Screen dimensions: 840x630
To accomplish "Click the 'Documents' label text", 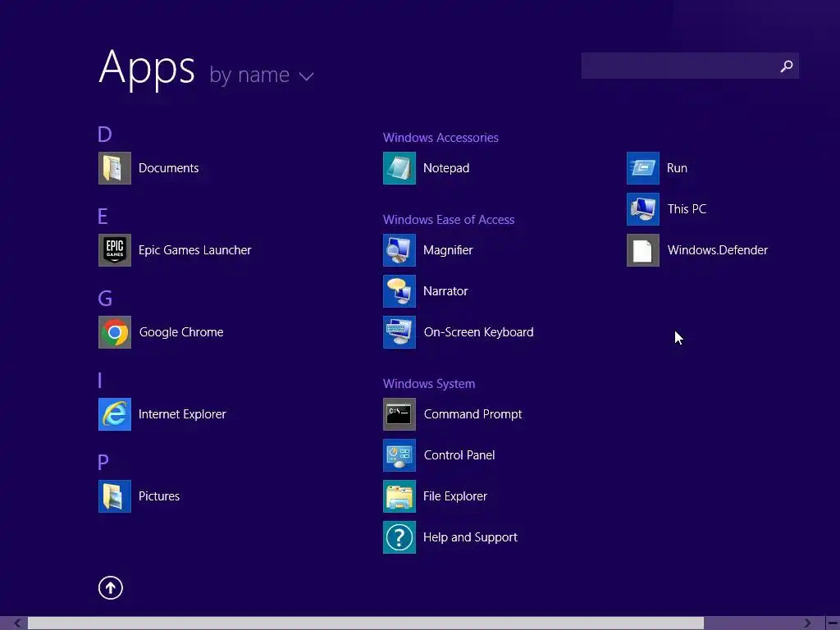I will [168, 168].
